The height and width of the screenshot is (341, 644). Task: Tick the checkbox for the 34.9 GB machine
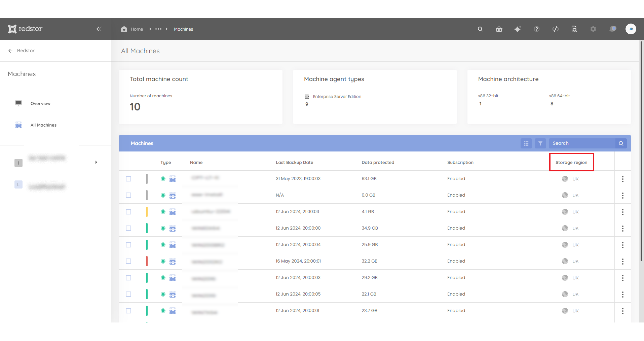click(128, 228)
